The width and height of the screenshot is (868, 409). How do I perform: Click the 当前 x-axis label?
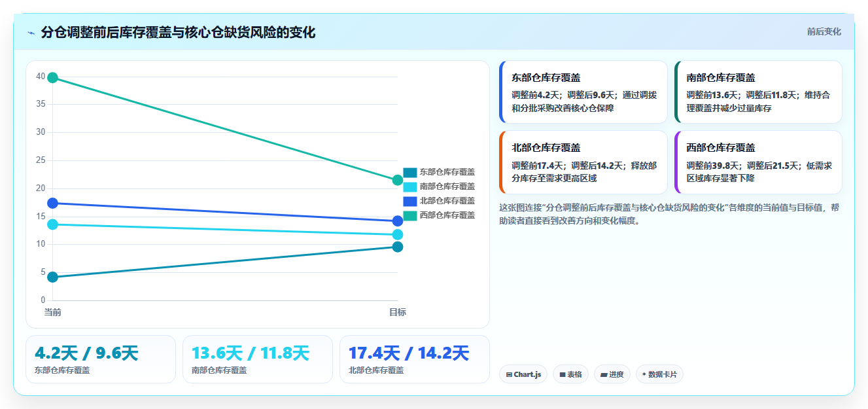coord(53,312)
